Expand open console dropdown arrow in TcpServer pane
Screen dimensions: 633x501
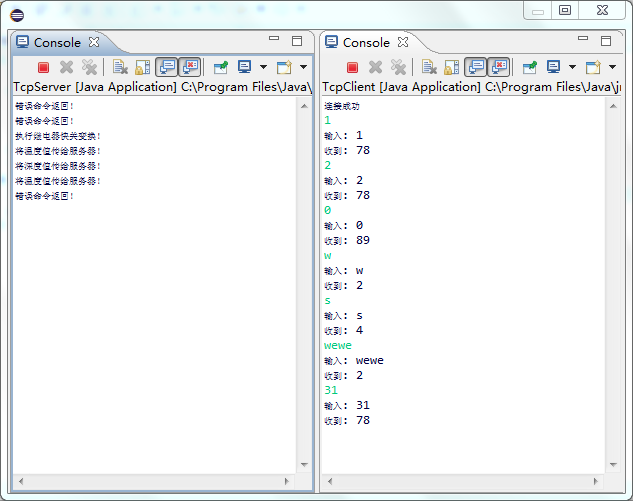(x=304, y=67)
